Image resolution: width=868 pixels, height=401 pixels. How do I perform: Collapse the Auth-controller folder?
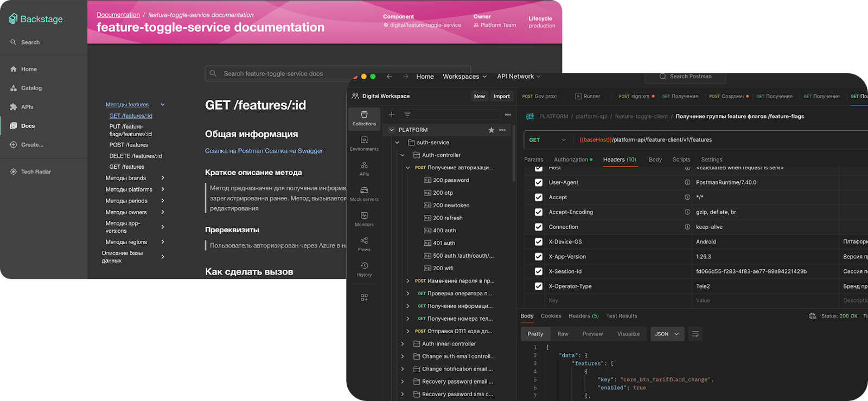(403, 155)
